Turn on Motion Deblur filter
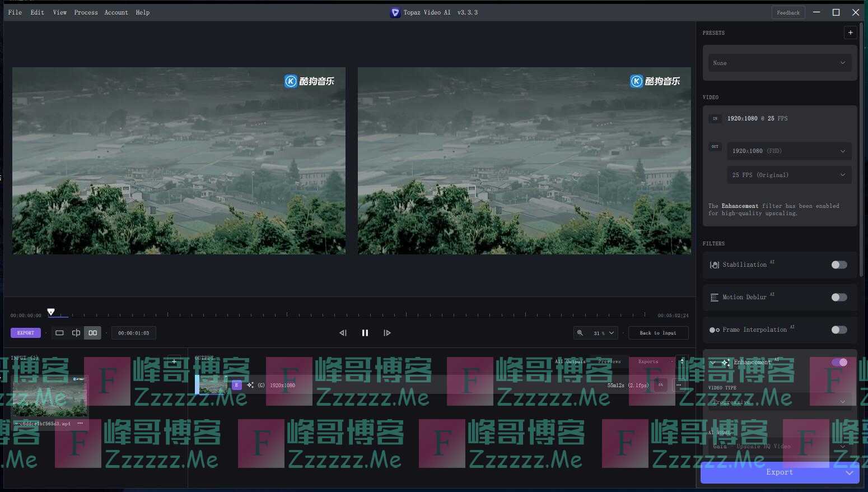 (x=839, y=297)
